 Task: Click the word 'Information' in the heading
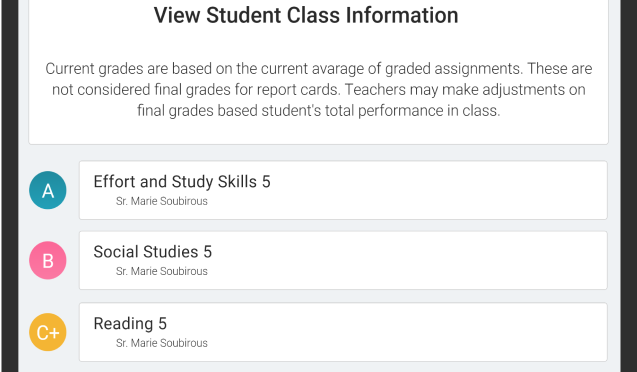point(402,15)
